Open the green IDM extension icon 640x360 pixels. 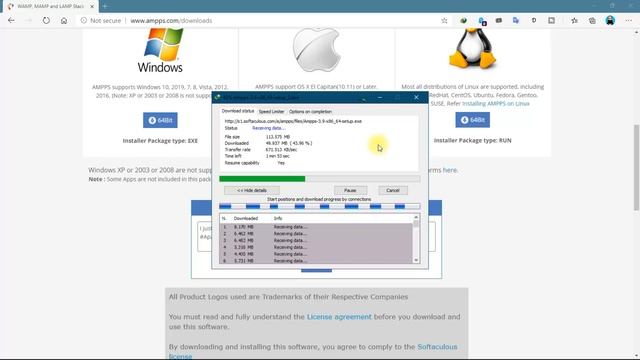463,20
